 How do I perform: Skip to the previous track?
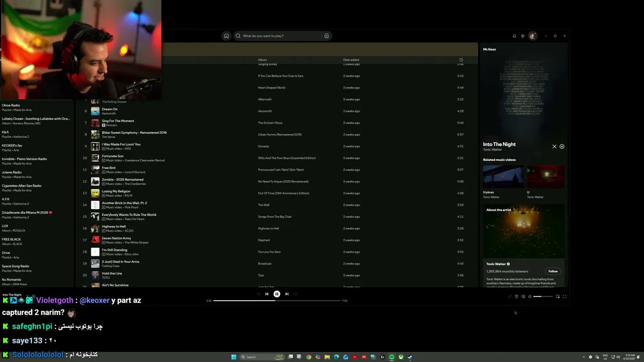(267, 294)
